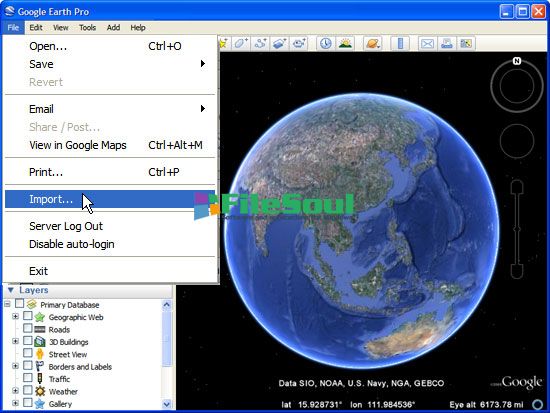The width and height of the screenshot is (550, 413).
Task: Click the Add Placemark pin icon
Action: (x=224, y=44)
